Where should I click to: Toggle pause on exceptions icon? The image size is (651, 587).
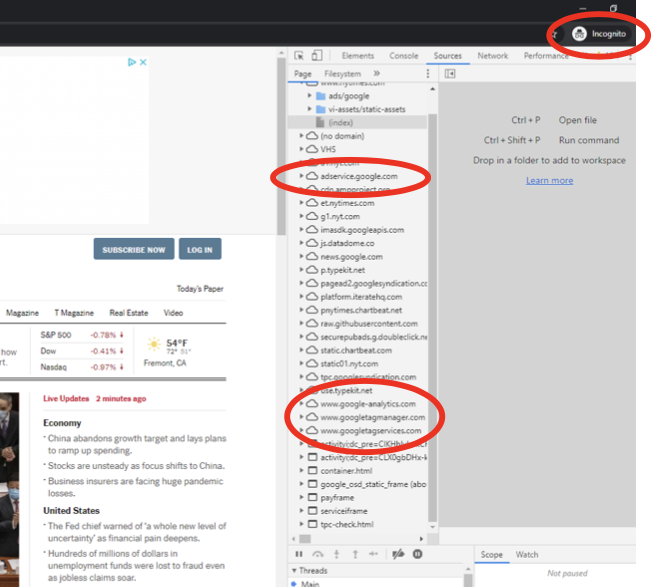click(x=418, y=554)
